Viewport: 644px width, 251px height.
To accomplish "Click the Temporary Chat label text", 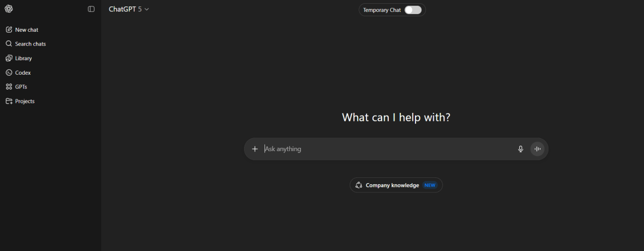I will [382, 10].
